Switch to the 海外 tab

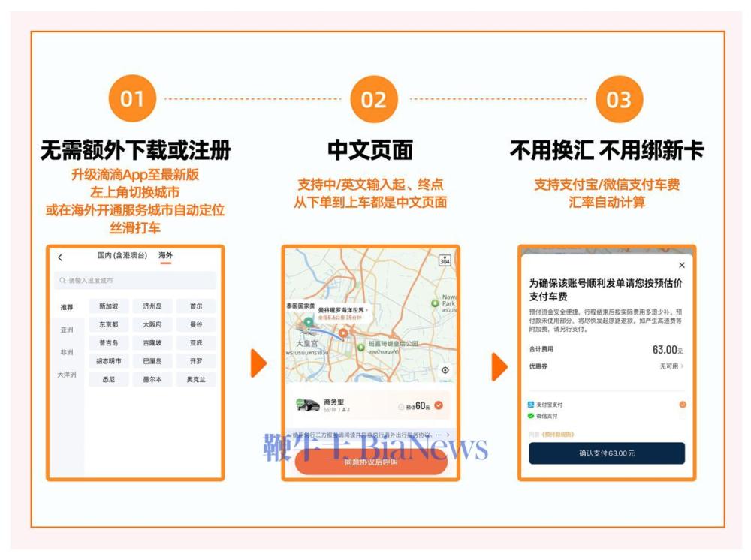pyautogui.click(x=165, y=256)
